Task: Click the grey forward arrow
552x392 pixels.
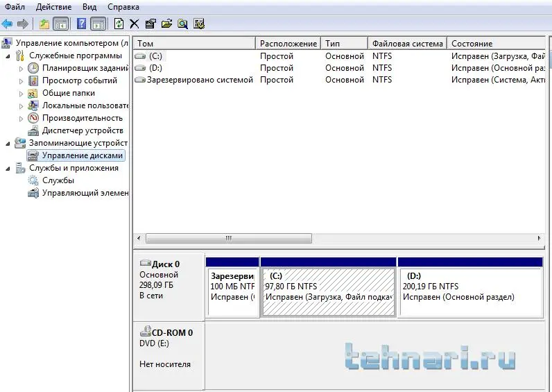Action: 22,24
